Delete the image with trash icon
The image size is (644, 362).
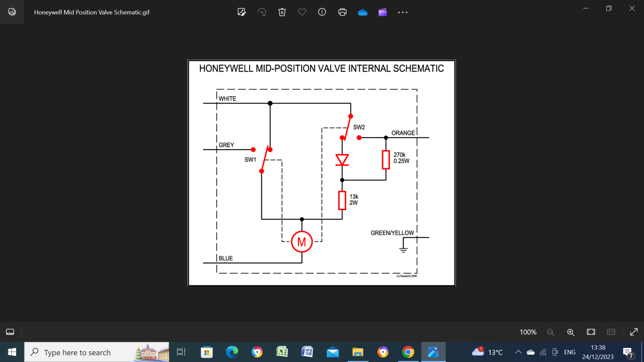pyautogui.click(x=282, y=12)
